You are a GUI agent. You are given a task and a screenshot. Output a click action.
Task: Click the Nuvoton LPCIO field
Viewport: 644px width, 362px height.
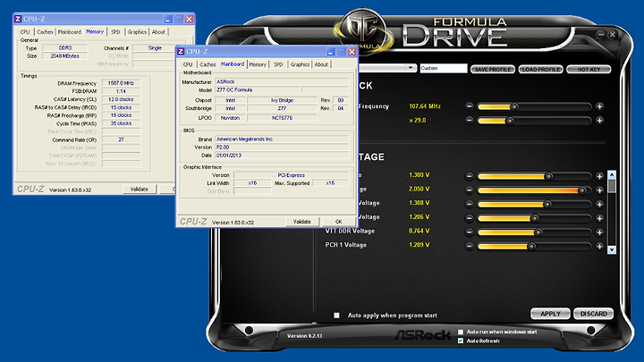tap(231, 118)
